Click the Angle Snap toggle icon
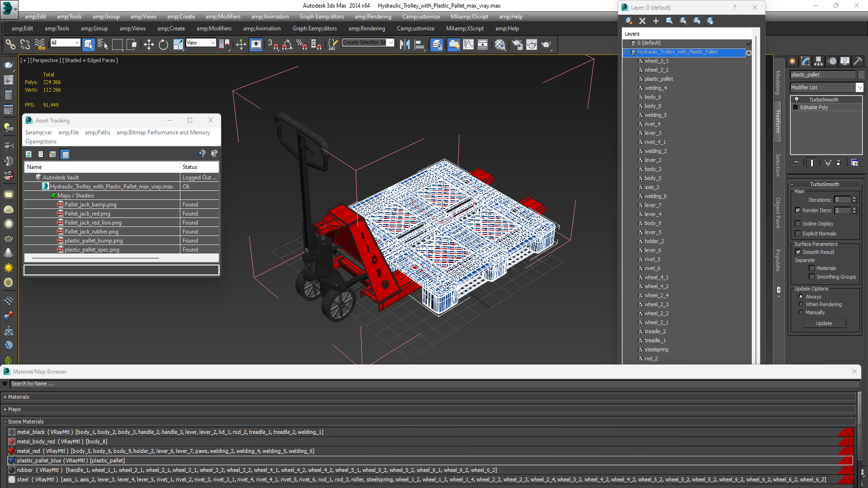 pos(288,44)
